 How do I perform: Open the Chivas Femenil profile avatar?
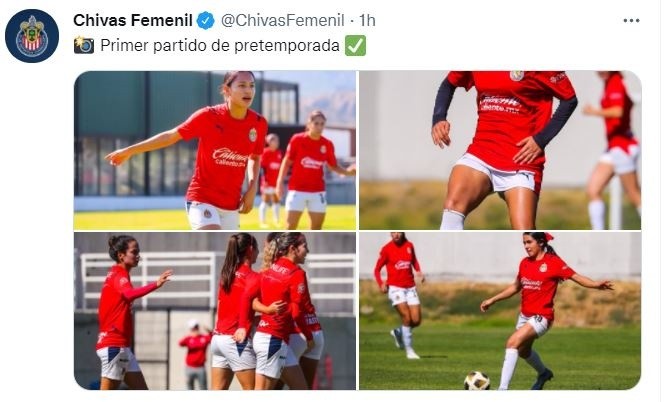click(32, 36)
